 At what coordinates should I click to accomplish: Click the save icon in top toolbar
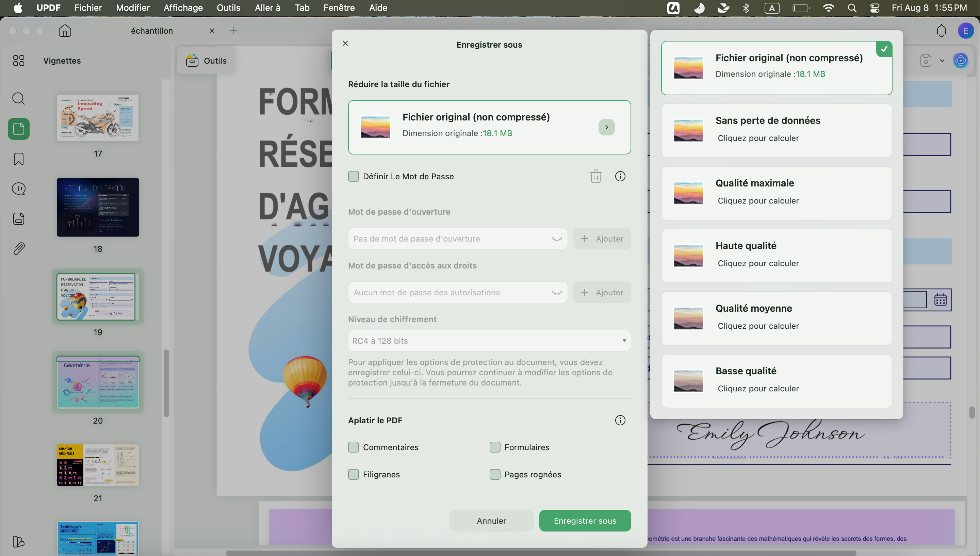coord(926,60)
